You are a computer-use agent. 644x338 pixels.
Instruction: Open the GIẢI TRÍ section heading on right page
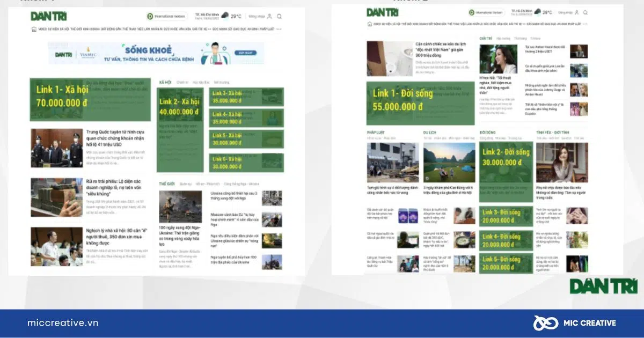coord(486,39)
